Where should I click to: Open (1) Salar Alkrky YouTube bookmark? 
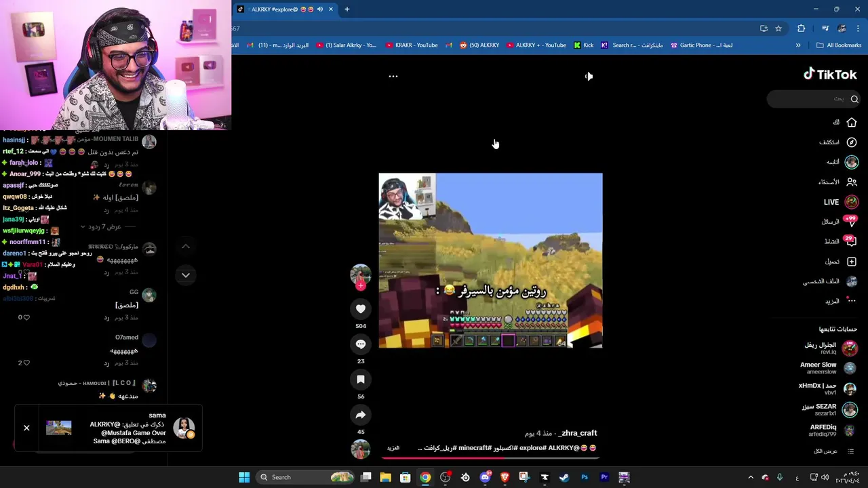tap(346, 45)
